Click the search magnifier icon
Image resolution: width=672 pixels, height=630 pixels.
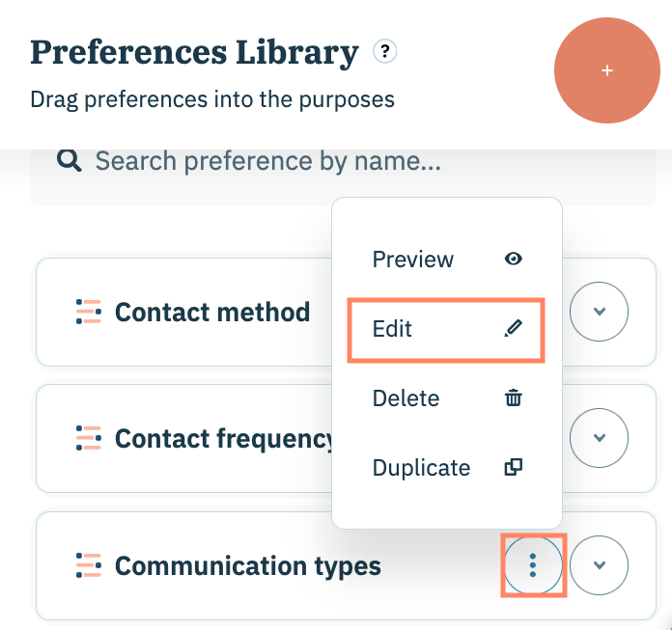point(69,161)
